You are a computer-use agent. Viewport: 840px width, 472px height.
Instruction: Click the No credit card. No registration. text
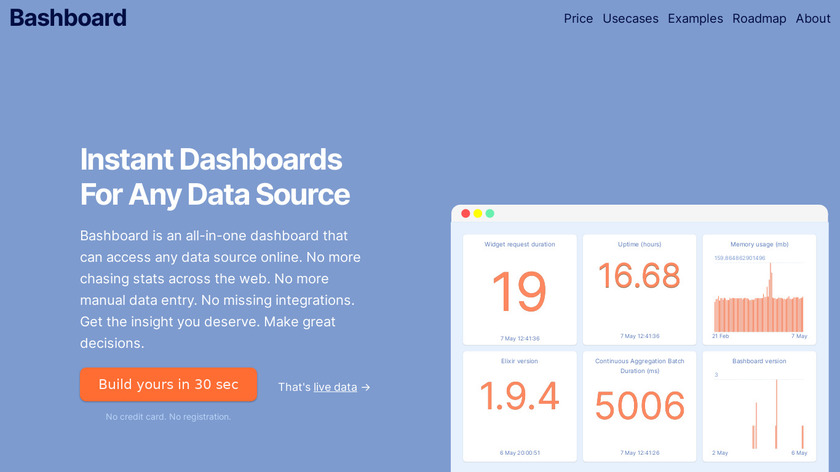[x=168, y=417]
